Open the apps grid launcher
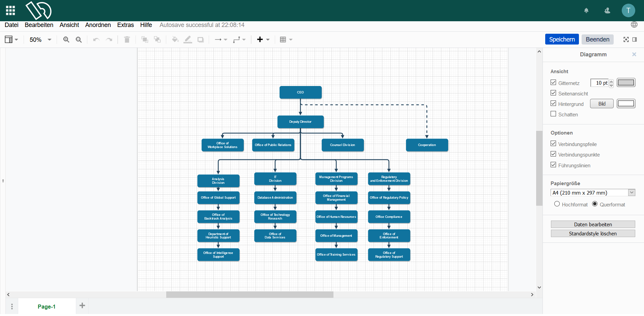 coord(10,10)
